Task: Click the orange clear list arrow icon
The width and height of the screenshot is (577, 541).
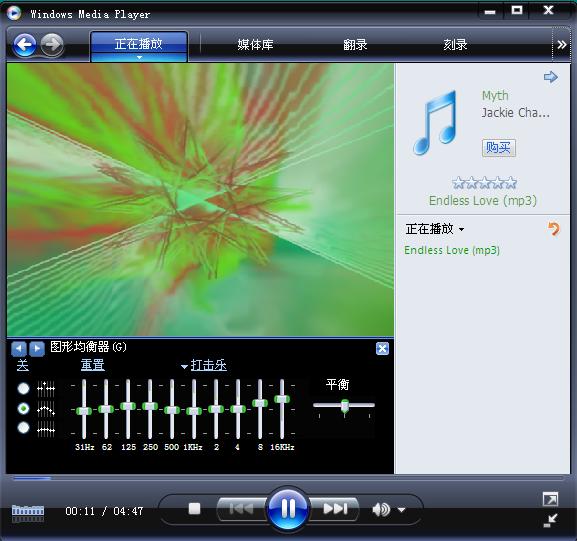Action: tap(553, 229)
